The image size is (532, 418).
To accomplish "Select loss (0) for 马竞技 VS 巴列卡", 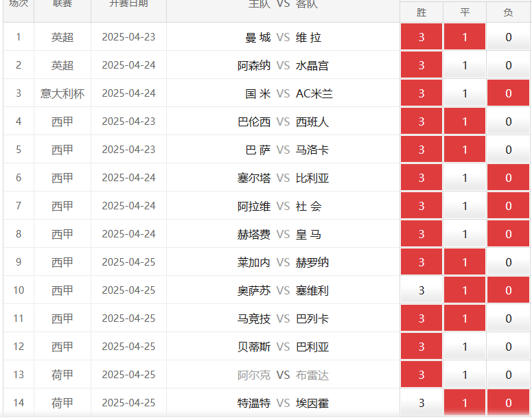I will coord(508,318).
